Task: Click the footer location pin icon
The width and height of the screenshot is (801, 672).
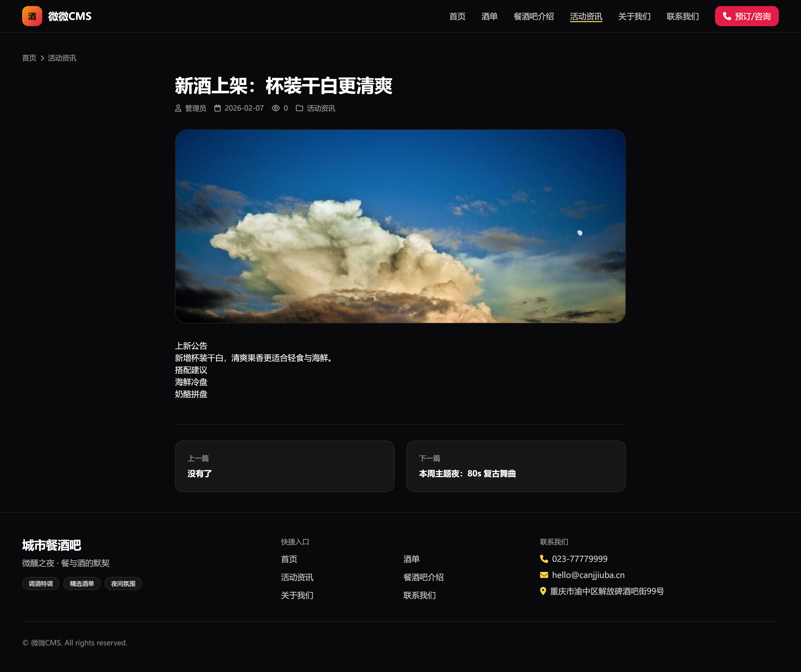Action: point(543,591)
